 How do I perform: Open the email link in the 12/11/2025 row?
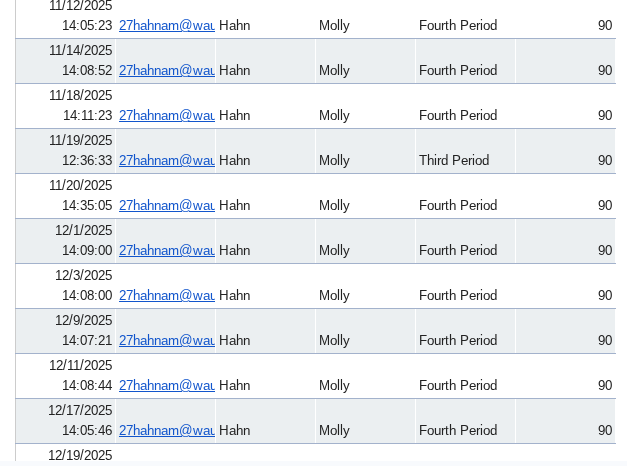166,386
